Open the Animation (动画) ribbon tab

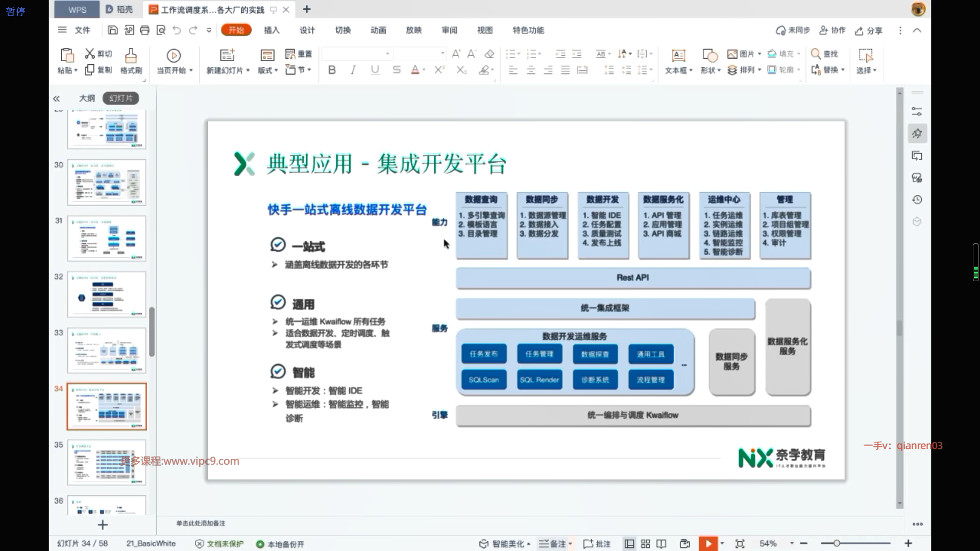[x=378, y=30]
